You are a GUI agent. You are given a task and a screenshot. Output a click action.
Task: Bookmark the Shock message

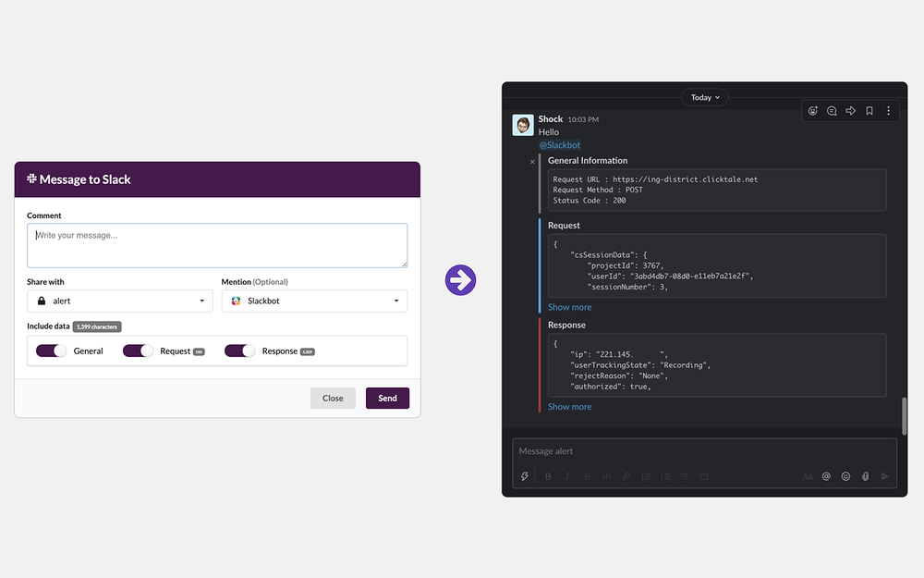869,111
